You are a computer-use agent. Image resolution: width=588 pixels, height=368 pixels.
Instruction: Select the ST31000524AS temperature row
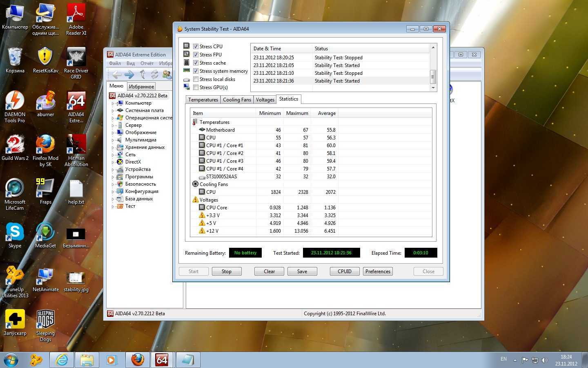(311, 177)
